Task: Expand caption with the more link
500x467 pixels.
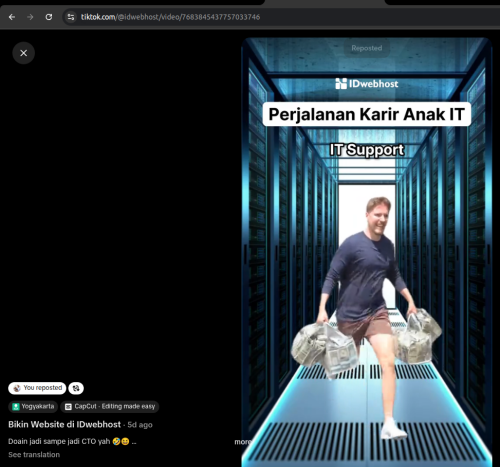Action: point(242,442)
